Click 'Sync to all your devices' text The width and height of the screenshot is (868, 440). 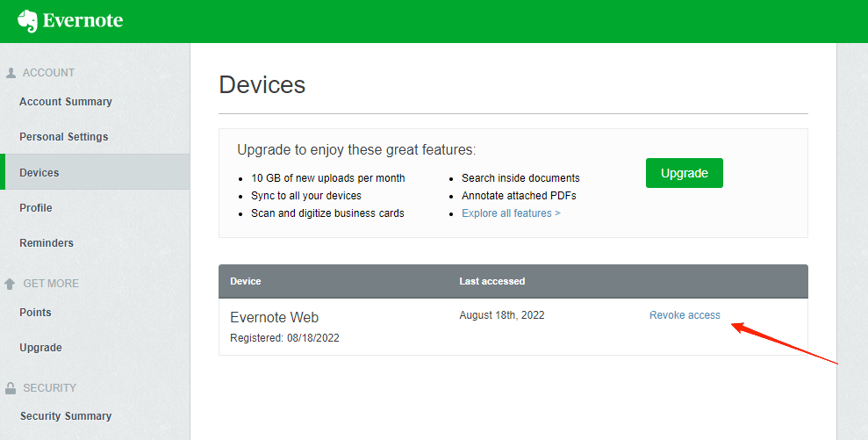tap(306, 196)
